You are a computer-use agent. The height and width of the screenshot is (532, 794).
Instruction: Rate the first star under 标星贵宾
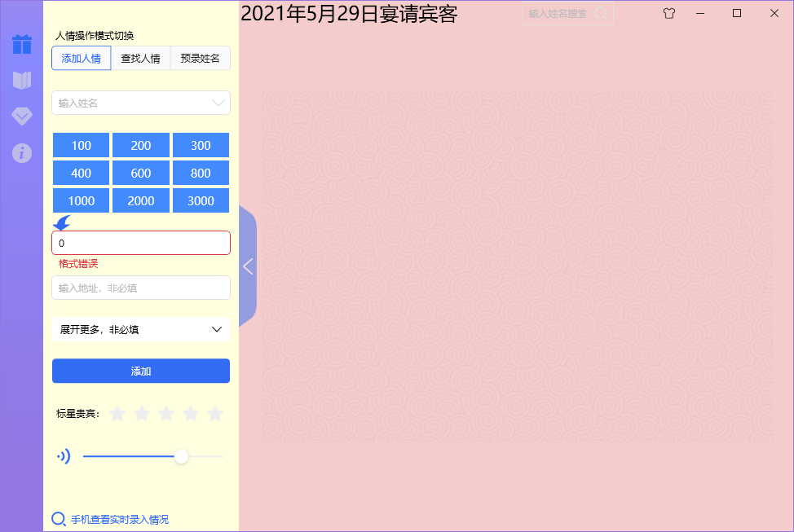tap(117, 413)
